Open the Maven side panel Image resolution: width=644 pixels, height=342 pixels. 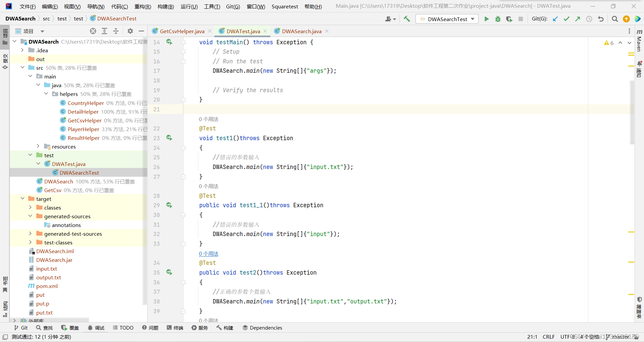click(639, 40)
